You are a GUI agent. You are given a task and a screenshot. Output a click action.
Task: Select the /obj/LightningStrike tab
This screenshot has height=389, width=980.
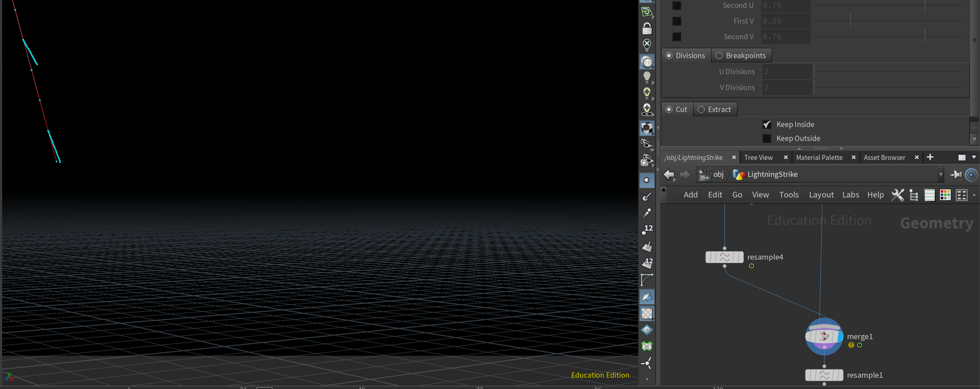[693, 158]
